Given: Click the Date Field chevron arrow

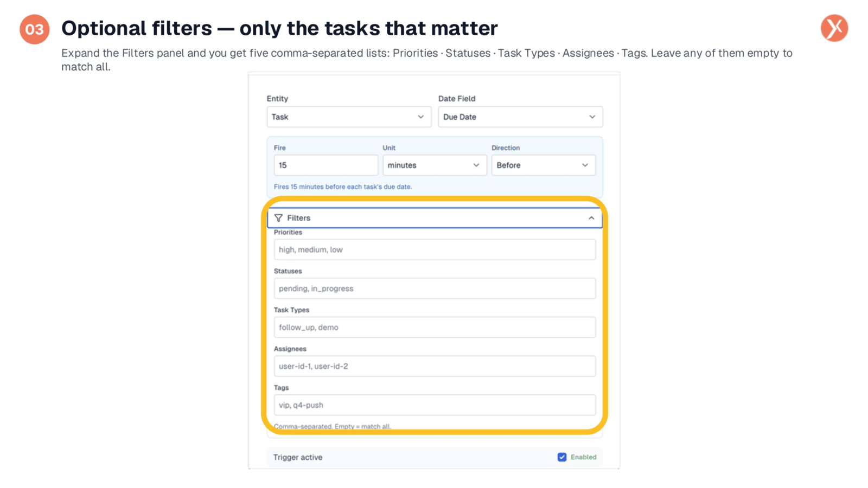Looking at the screenshot, I should click(592, 117).
